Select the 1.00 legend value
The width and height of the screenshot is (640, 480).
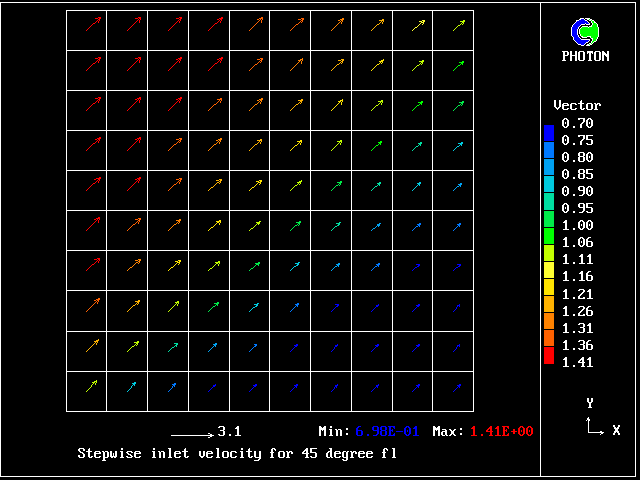(577, 225)
